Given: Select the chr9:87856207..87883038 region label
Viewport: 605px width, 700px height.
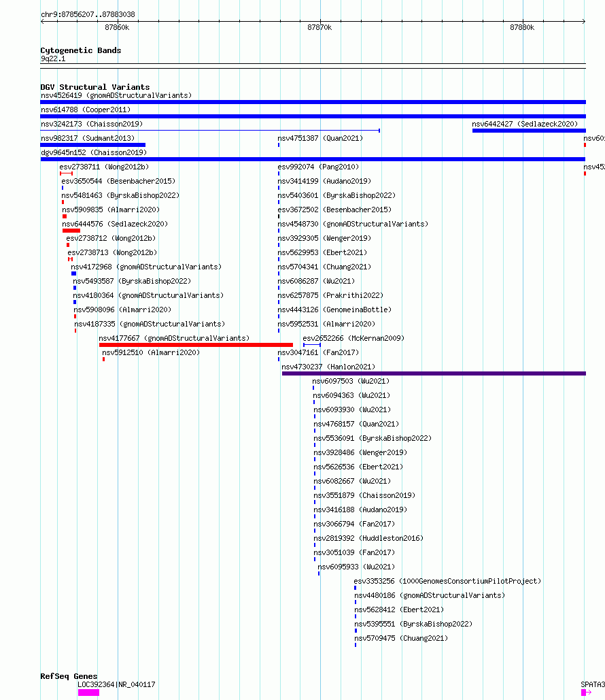Looking at the screenshot, I should click(88, 14).
